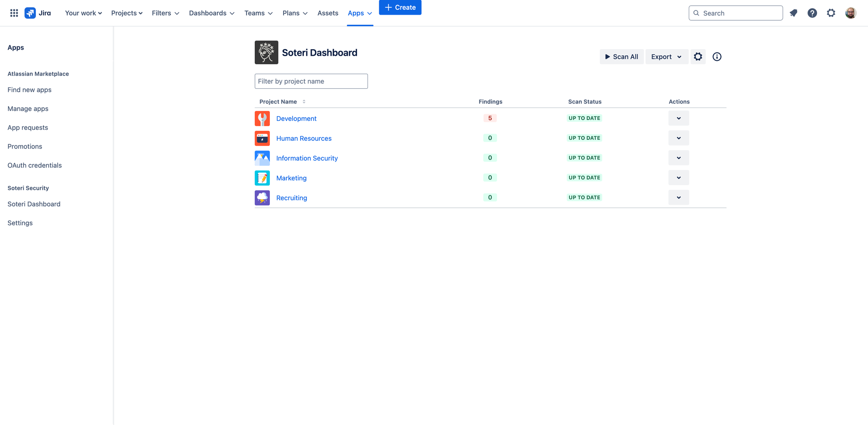Open actions dropdown for Information Security

coord(679,158)
